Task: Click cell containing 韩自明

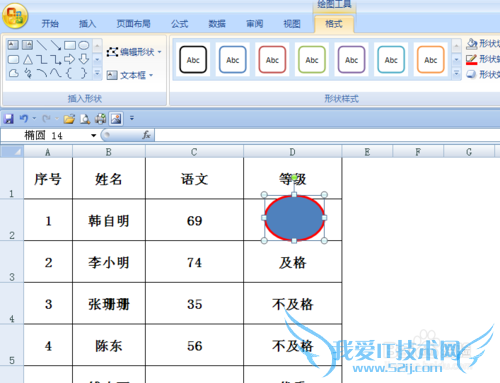Action: coord(109,220)
